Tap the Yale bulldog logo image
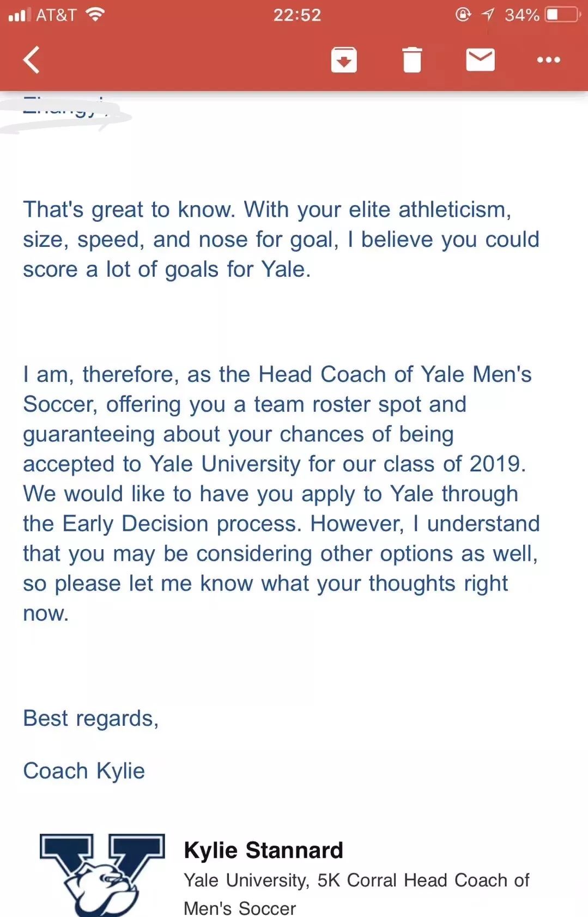Screen dimensions: 588x917 [x=102, y=874]
